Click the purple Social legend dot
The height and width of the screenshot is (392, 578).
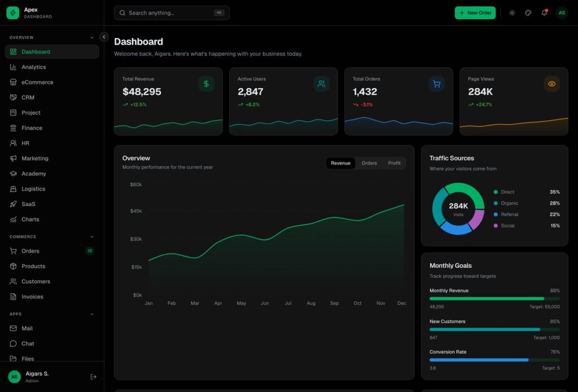[x=496, y=226]
